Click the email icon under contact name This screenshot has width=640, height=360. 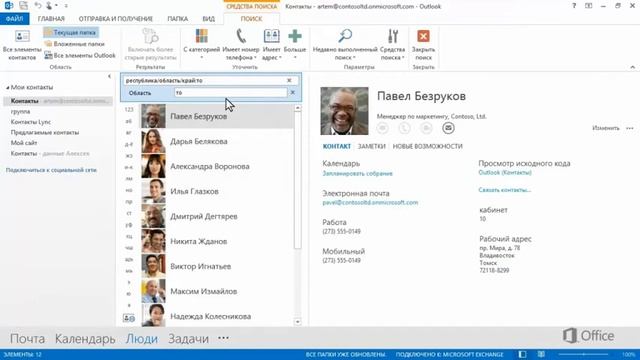(x=448, y=128)
